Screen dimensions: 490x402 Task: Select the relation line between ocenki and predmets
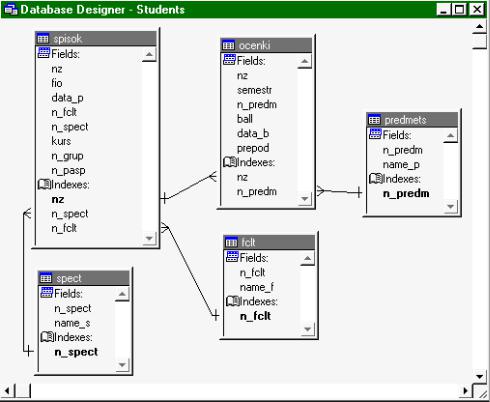coord(339,191)
